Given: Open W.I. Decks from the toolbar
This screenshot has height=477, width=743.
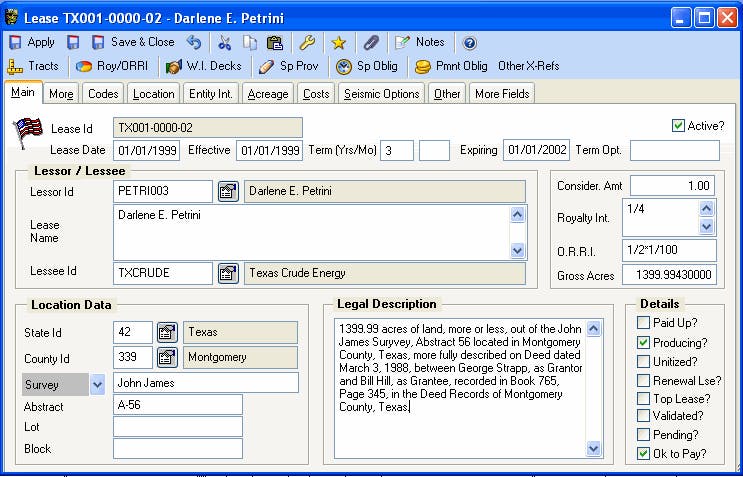Looking at the screenshot, I should point(204,66).
